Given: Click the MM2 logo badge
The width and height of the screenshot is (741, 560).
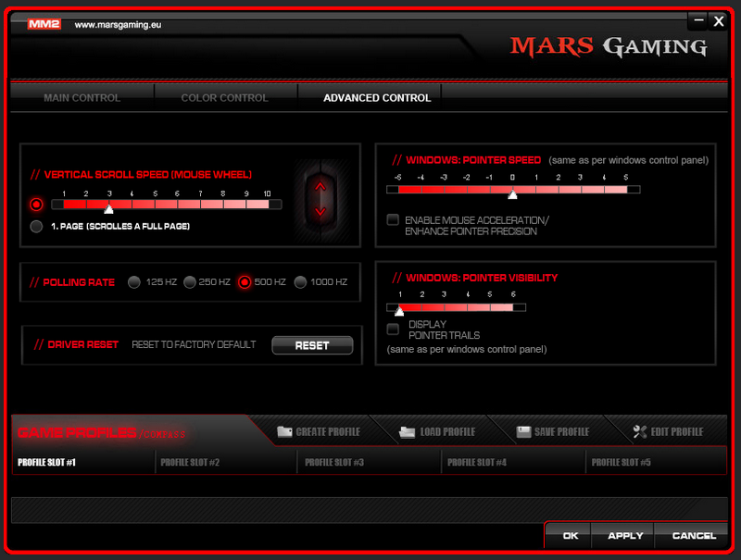Looking at the screenshot, I should tap(44, 24).
